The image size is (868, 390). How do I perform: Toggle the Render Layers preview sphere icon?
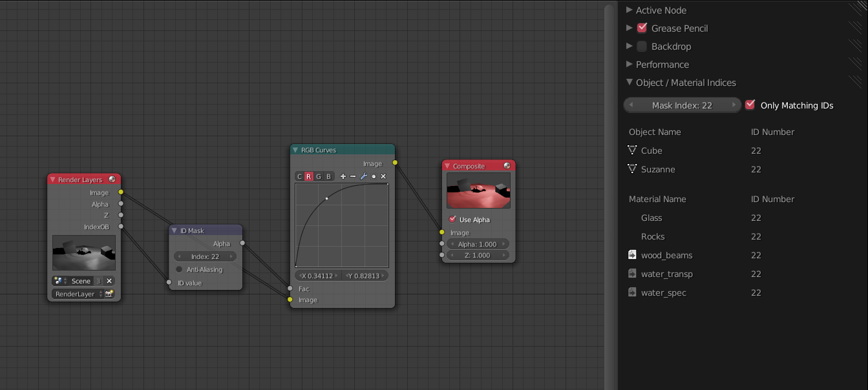pyautogui.click(x=112, y=180)
